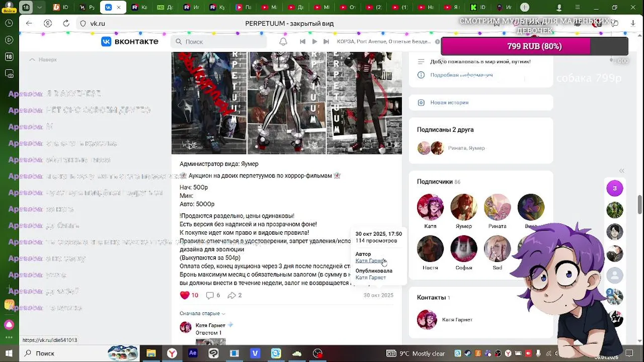Click the VKontakte logo

(x=130, y=42)
